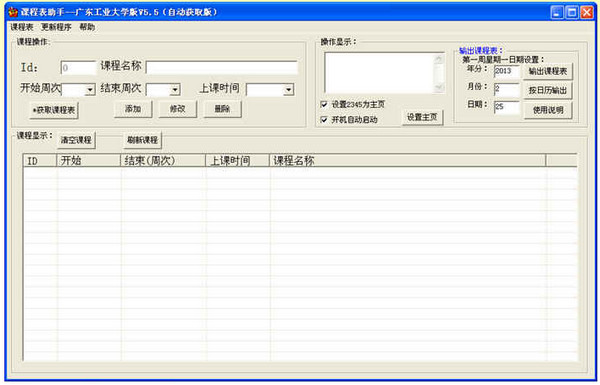Click the 上课时间 column header
This screenshot has height=385, width=600.
pos(238,161)
